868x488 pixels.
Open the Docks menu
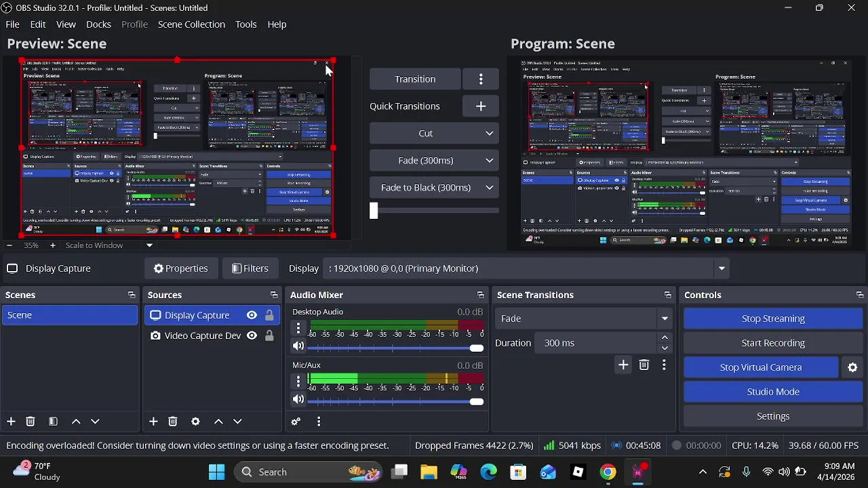tap(98, 24)
